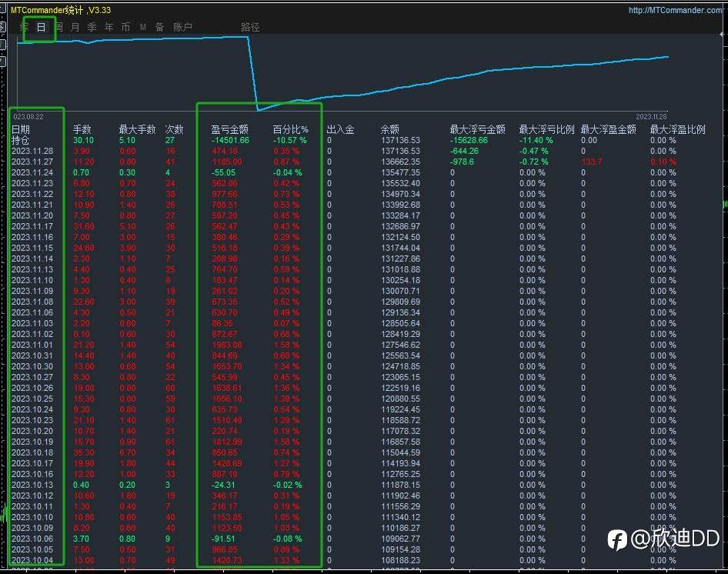The width and height of the screenshot is (728, 574).
Task: Switch to the 综 summary tab
Action: [24, 27]
